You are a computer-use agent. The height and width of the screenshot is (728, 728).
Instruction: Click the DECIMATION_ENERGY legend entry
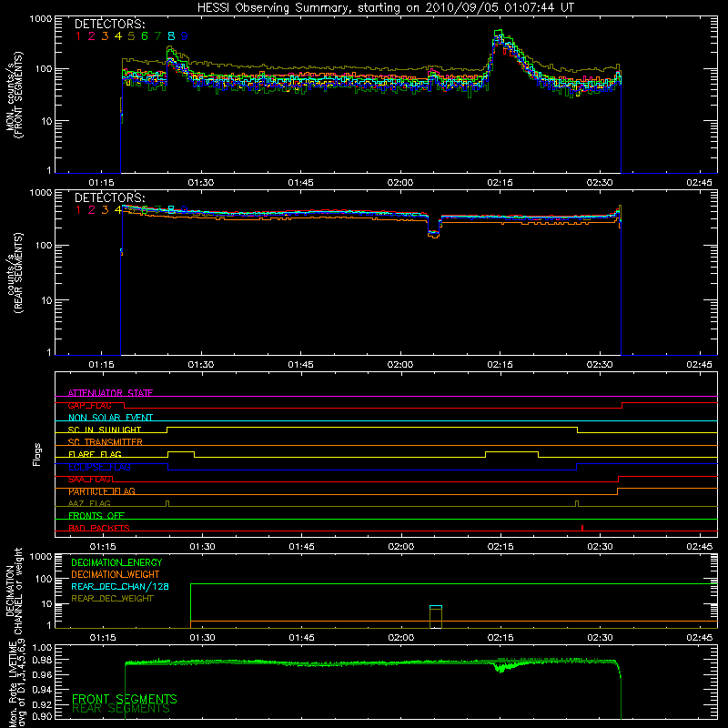point(116,562)
